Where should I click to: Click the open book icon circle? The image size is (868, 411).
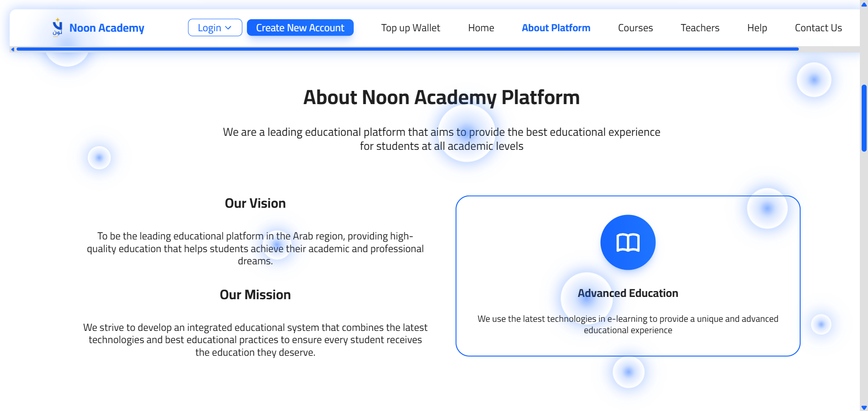tap(628, 242)
